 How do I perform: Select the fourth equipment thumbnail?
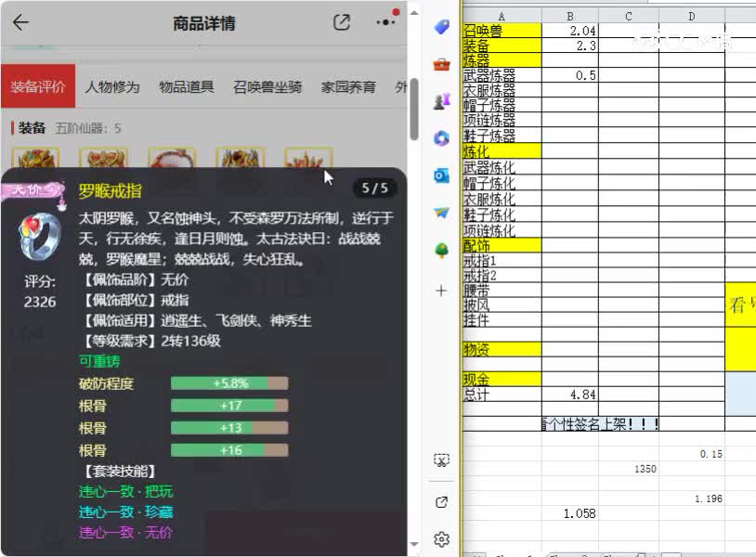(241, 158)
